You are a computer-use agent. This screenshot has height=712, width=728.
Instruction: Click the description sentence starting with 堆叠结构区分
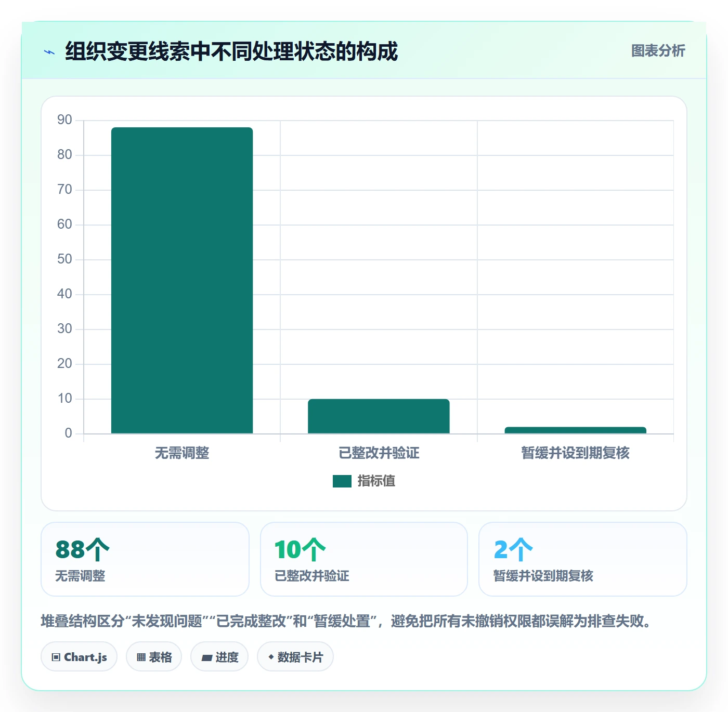click(x=347, y=621)
